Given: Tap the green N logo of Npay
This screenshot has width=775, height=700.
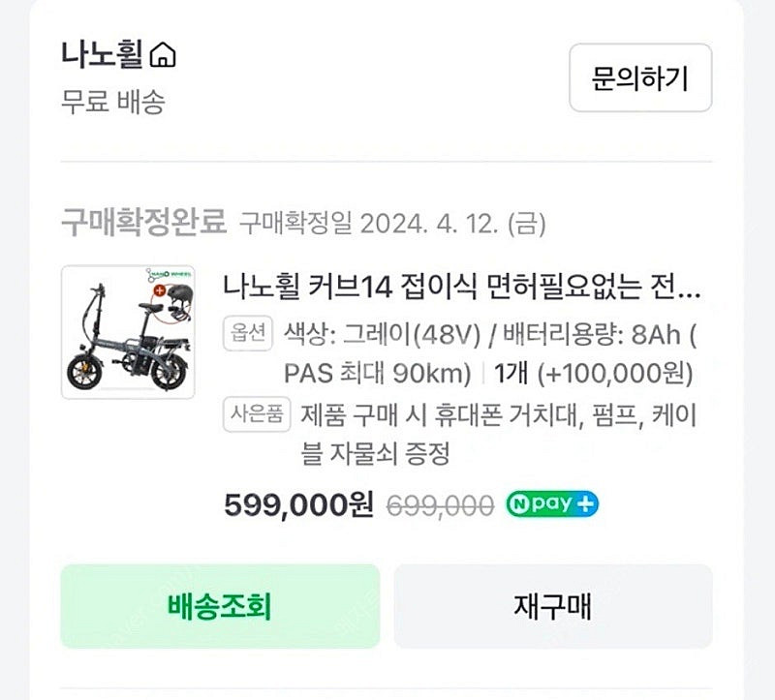Looking at the screenshot, I should click(x=519, y=503).
